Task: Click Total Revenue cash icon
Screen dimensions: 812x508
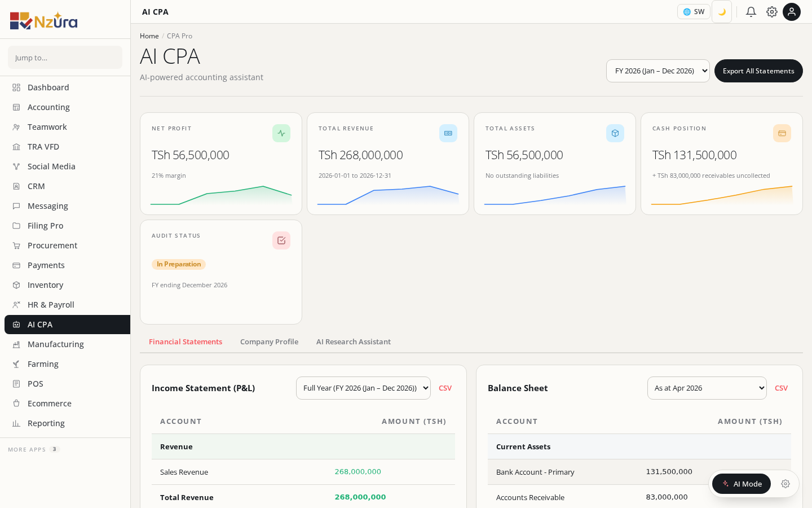Action: click(x=448, y=133)
